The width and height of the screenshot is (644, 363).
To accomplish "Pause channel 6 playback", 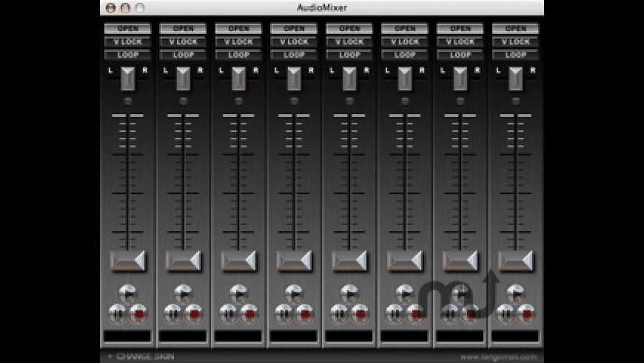I will [x=395, y=313].
